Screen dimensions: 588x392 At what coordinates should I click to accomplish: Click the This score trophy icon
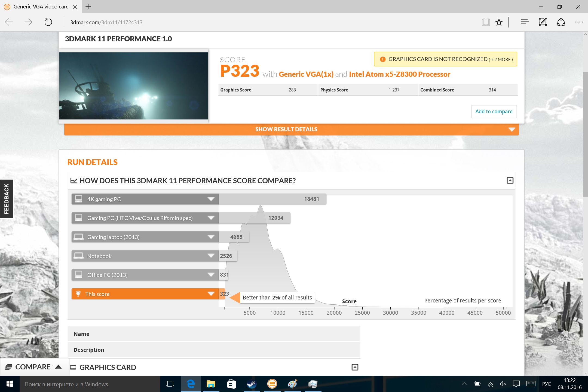[78, 294]
